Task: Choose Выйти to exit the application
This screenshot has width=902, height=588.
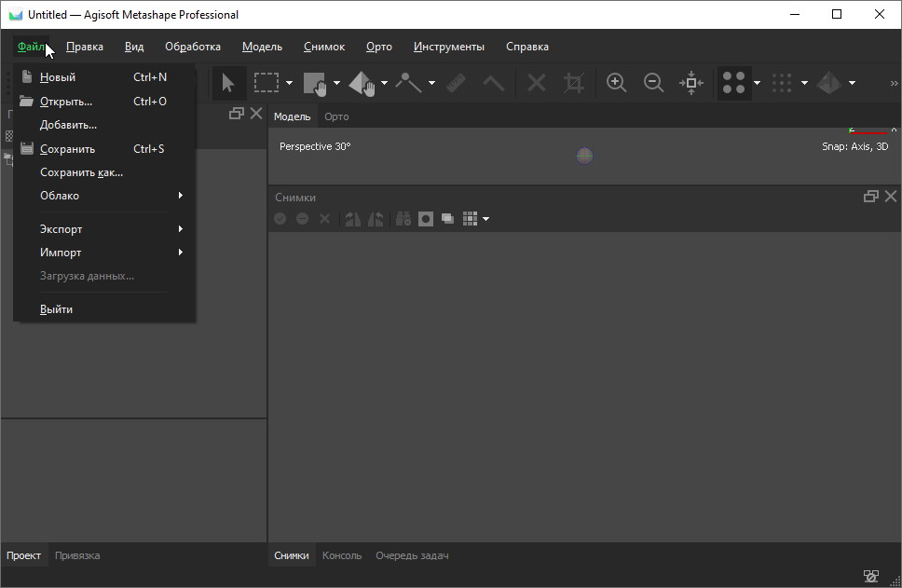Action: coord(104,309)
